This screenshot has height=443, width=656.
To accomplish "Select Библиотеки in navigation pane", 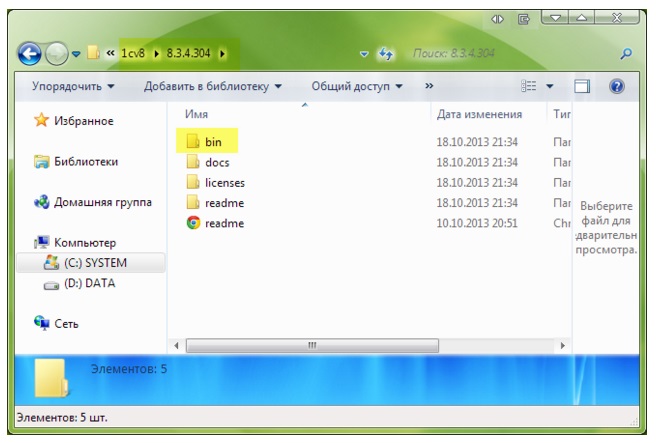I will point(86,161).
